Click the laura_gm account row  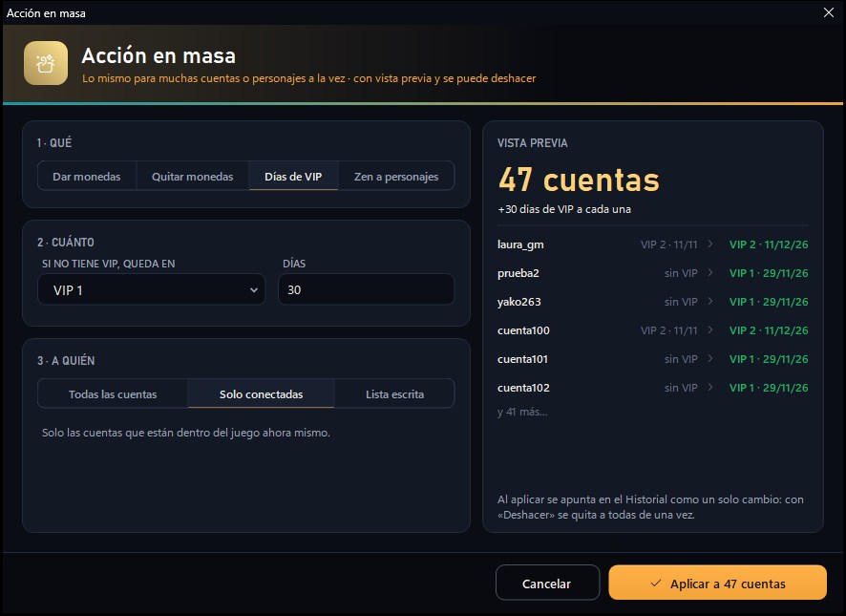pos(653,244)
